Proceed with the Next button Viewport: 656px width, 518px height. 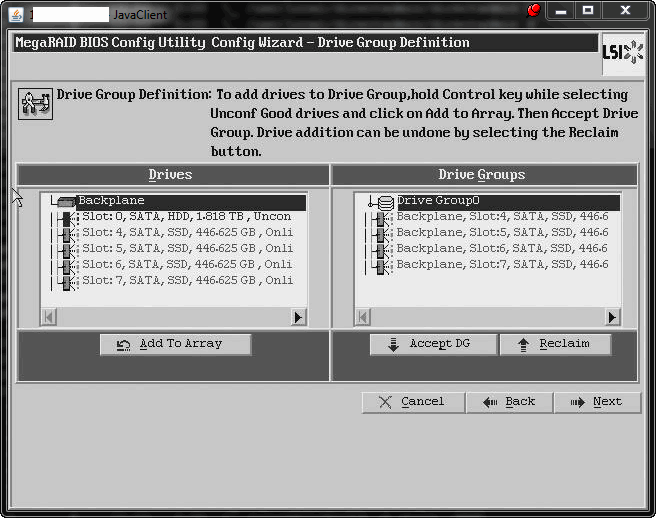coord(597,402)
